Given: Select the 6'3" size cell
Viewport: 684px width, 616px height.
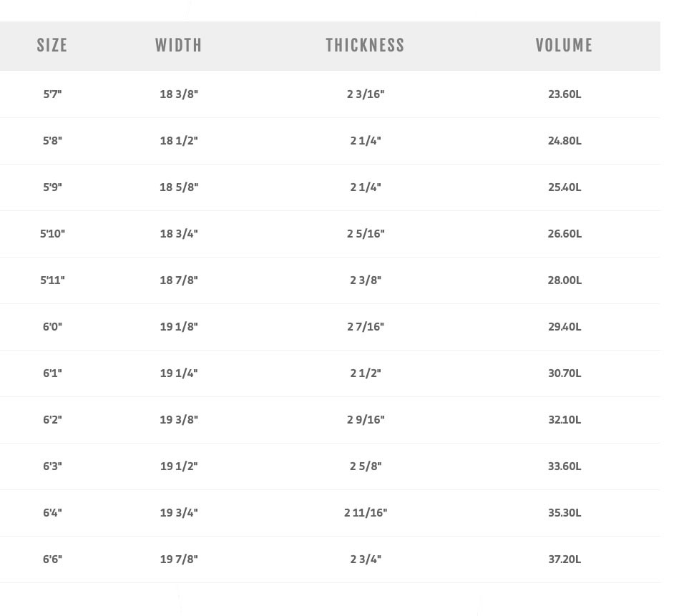Looking at the screenshot, I should (x=52, y=466).
